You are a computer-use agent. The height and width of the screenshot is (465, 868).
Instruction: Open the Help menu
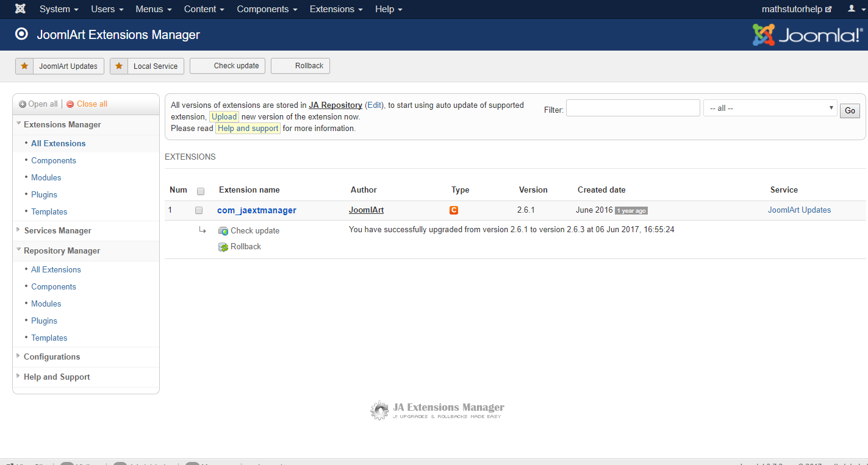point(389,9)
